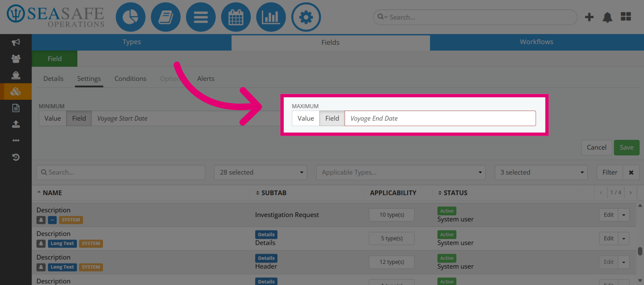
Task: Click the table vertical scrollbar thumb
Action: click(640, 251)
